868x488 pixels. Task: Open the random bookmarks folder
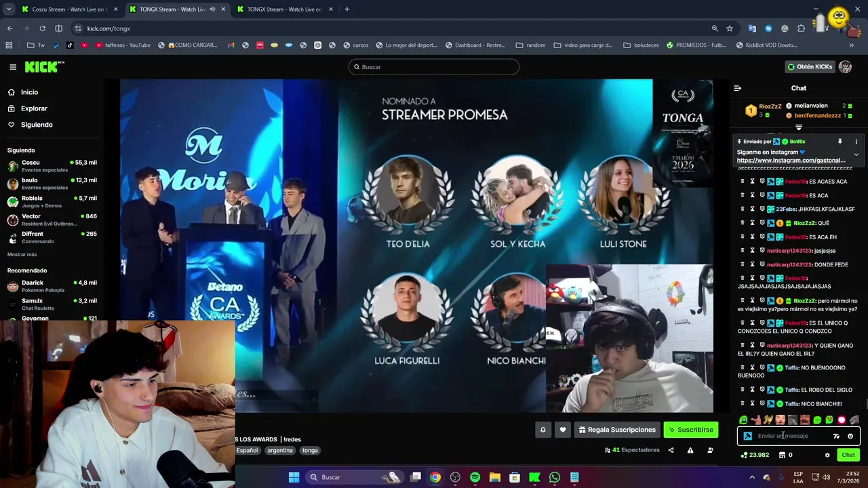(x=530, y=45)
